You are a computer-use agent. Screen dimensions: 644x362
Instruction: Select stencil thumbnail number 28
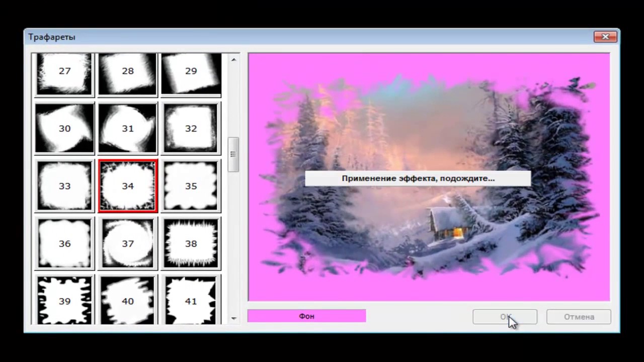pyautogui.click(x=128, y=73)
